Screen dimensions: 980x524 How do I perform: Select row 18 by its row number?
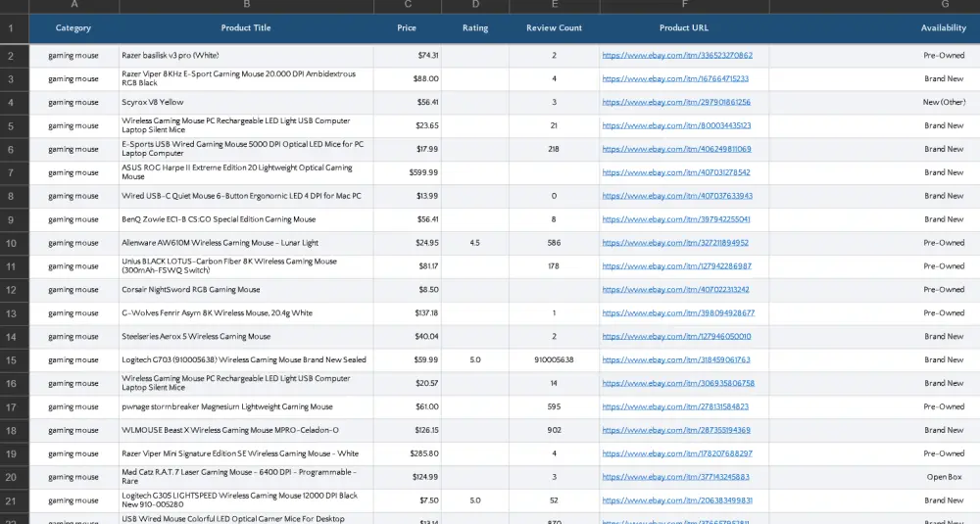point(15,430)
